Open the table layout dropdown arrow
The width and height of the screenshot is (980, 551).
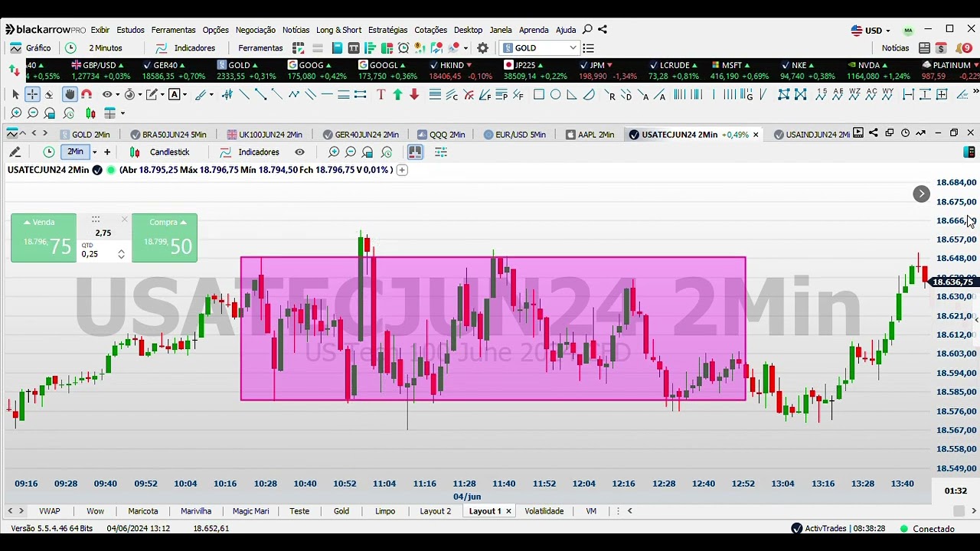[122, 113]
